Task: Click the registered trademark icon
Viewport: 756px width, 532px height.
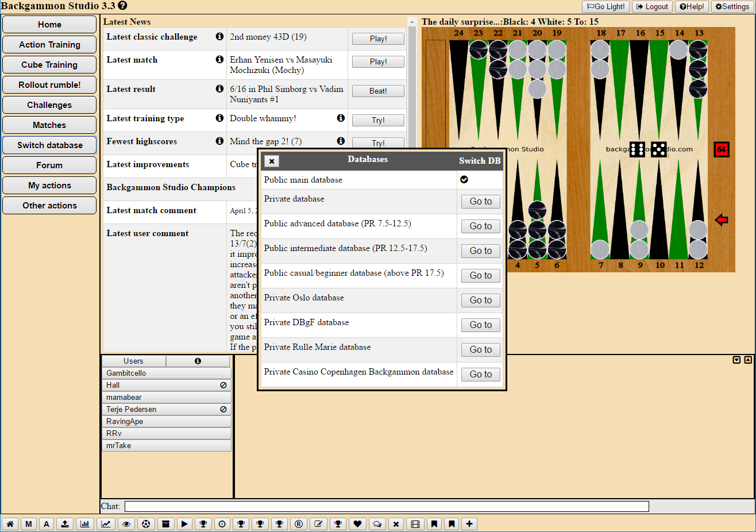Action: (298, 524)
